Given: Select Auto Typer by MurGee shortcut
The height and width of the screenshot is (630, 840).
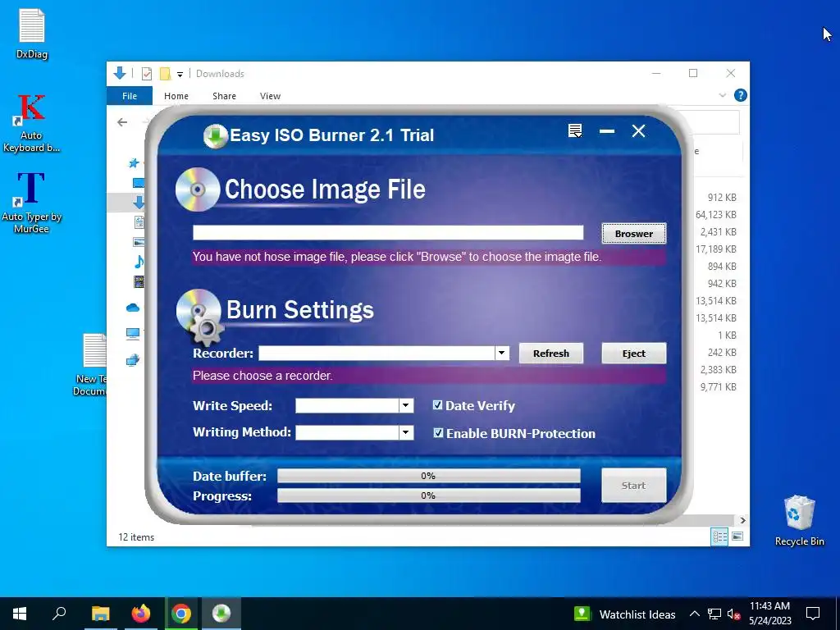Looking at the screenshot, I should (x=31, y=202).
